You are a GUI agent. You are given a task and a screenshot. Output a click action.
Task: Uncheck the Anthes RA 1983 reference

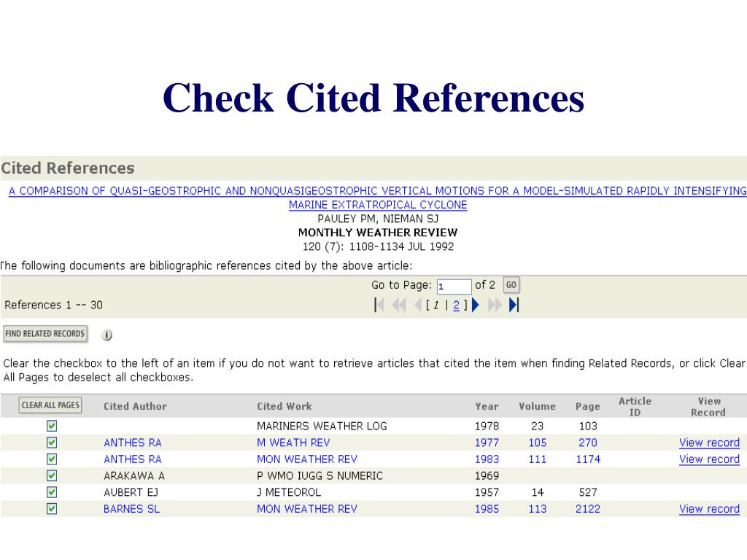52,459
